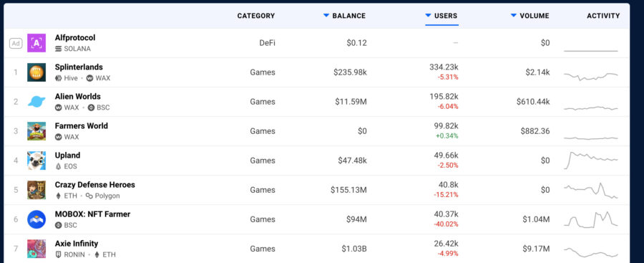Open the Upland llama icon
This screenshot has width=644, height=263.
point(36,161)
